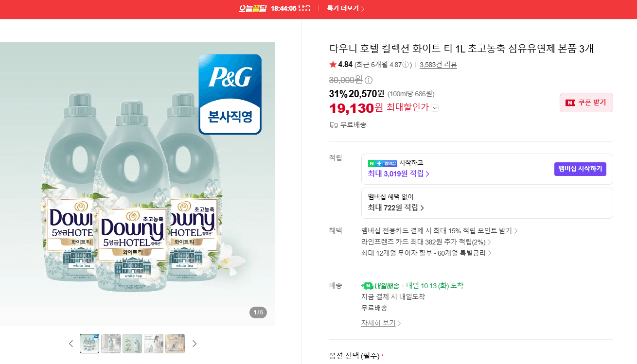637x364 pixels.
Task: Open 라인프렌즈 카드 추가 적립 benefit
Action: [x=426, y=242]
